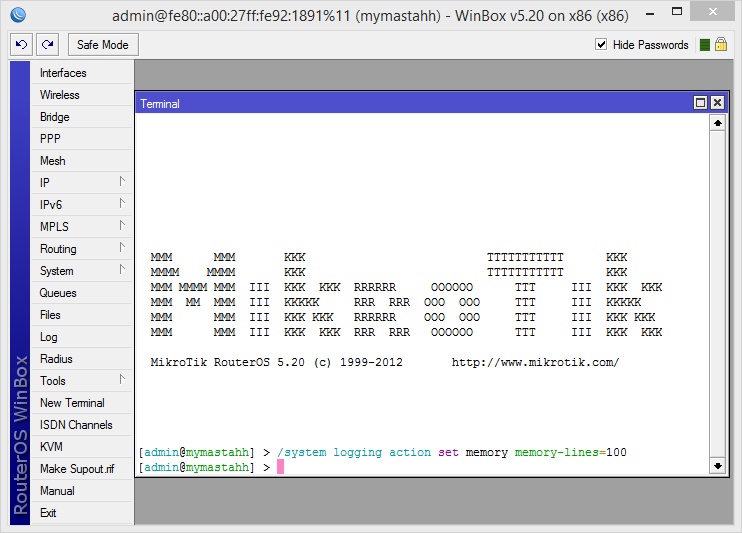Expand the System submenu arrow

122,269
